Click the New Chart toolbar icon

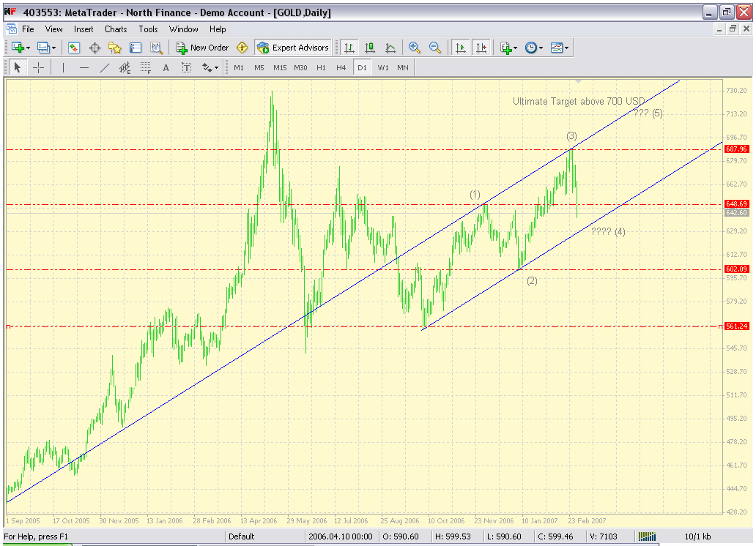point(18,48)
